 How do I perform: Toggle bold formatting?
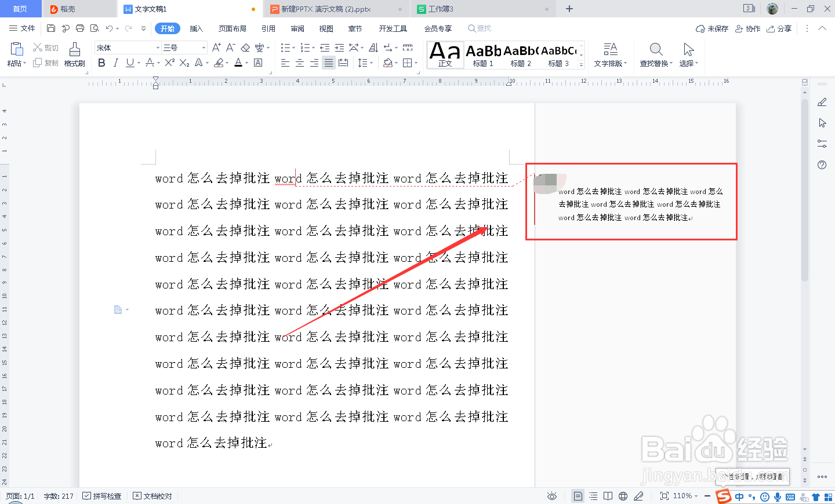102,63
